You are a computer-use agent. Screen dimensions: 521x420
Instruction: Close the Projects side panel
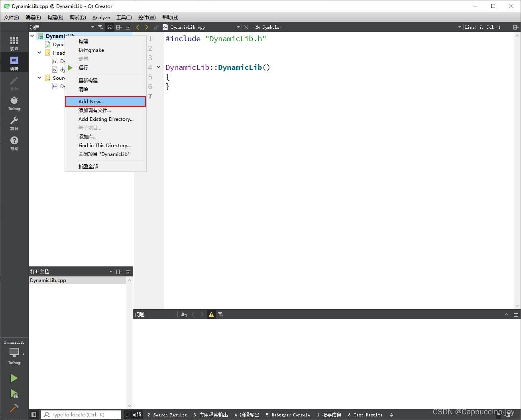(x=128, y=27)
